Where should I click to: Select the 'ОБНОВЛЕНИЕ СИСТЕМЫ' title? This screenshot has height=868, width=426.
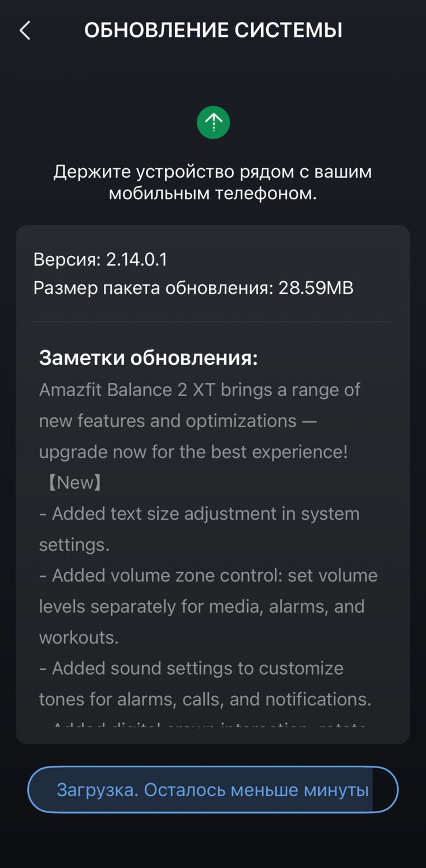click(213, 29)
